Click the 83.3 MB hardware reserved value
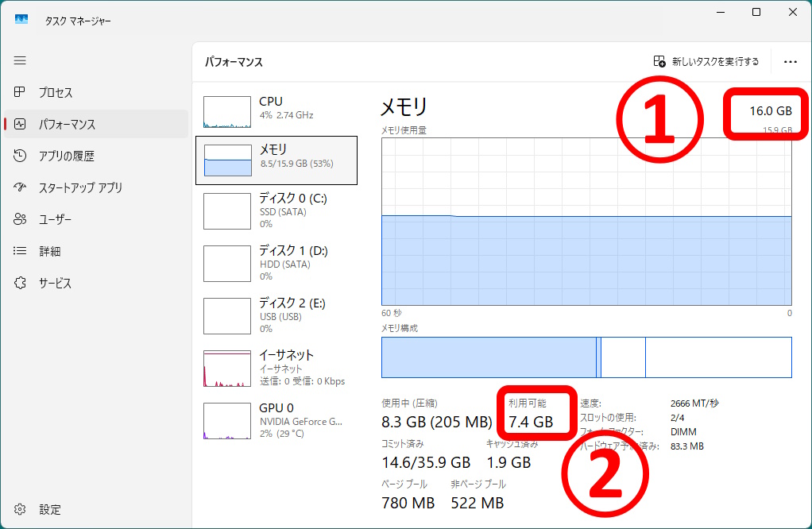Screen dimensions: 812x529 coord(687,446)
